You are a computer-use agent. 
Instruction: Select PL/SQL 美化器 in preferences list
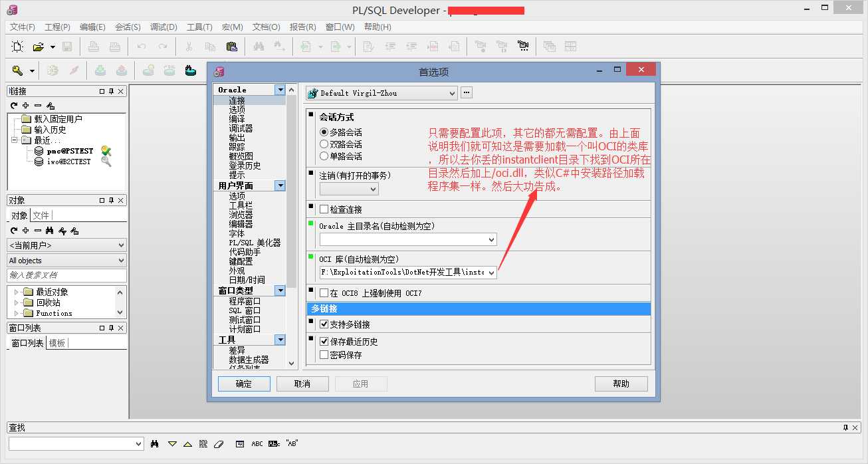pos(255,243)
